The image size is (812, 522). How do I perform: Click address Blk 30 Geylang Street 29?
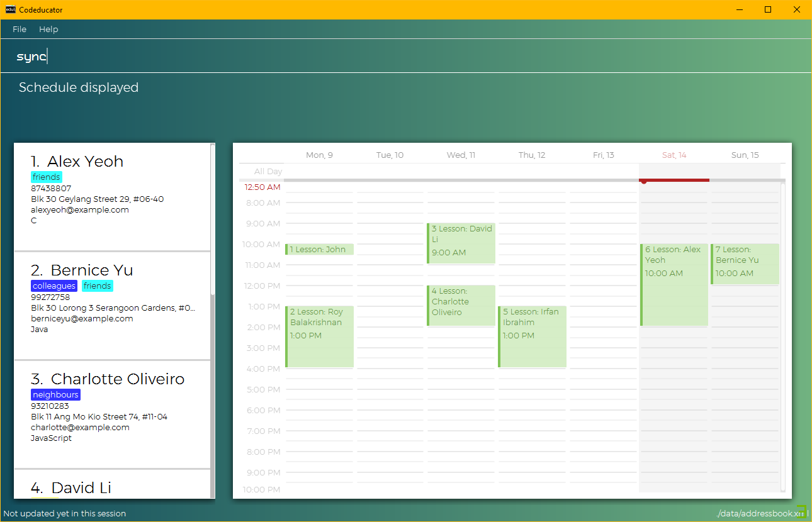(97, 199)
